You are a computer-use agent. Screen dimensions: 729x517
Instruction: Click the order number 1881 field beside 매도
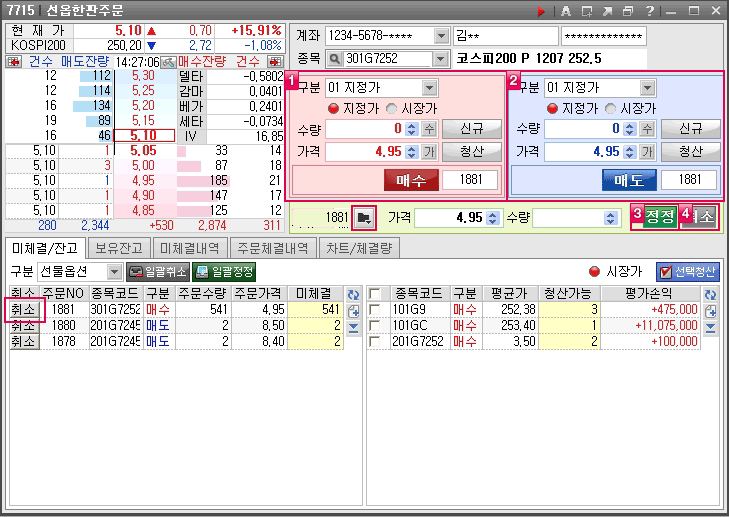click(x=689, y=180)
